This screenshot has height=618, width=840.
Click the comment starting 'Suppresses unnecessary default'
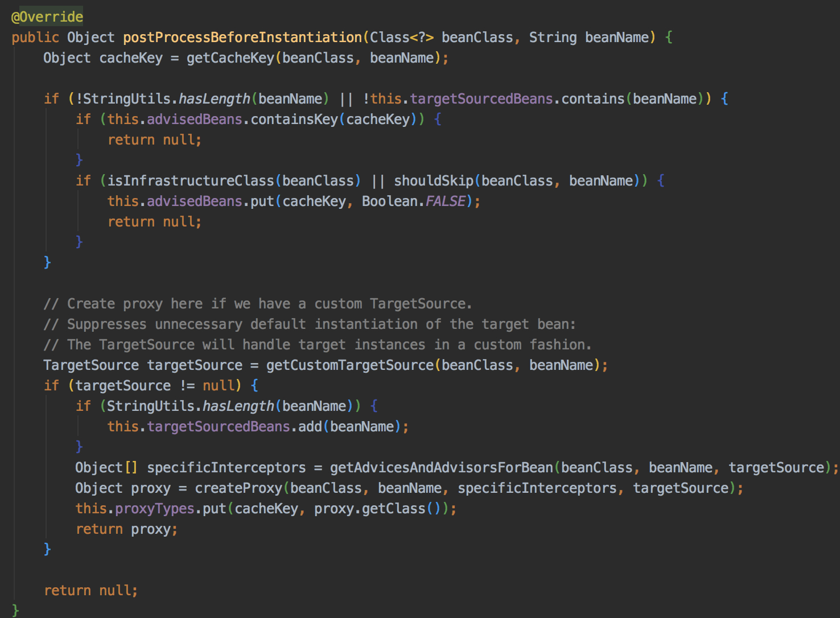coord(310,324)
